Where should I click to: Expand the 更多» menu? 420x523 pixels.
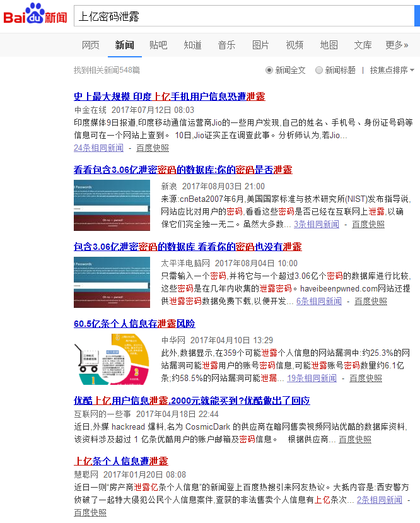(397, 45)
